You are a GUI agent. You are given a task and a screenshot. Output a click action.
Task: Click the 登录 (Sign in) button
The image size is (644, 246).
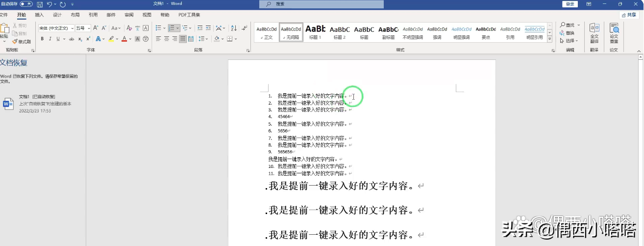pyautogui.click(x=570, y=4)
